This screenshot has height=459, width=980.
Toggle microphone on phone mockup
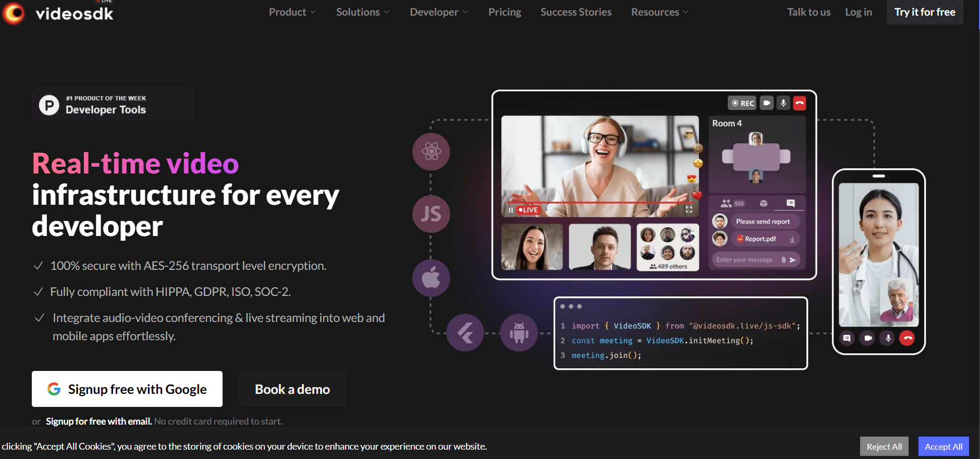888,338
